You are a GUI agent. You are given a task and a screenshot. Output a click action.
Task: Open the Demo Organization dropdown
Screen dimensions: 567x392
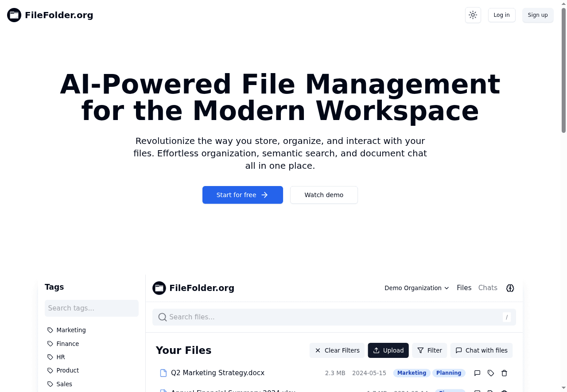[416, 288]
